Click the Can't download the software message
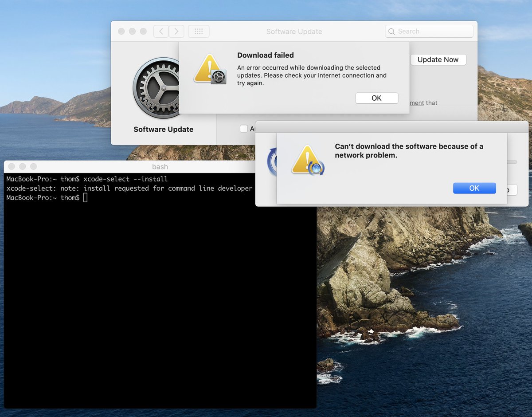The height and width of the screenshot is (417, 532). [x=409, y=151]
